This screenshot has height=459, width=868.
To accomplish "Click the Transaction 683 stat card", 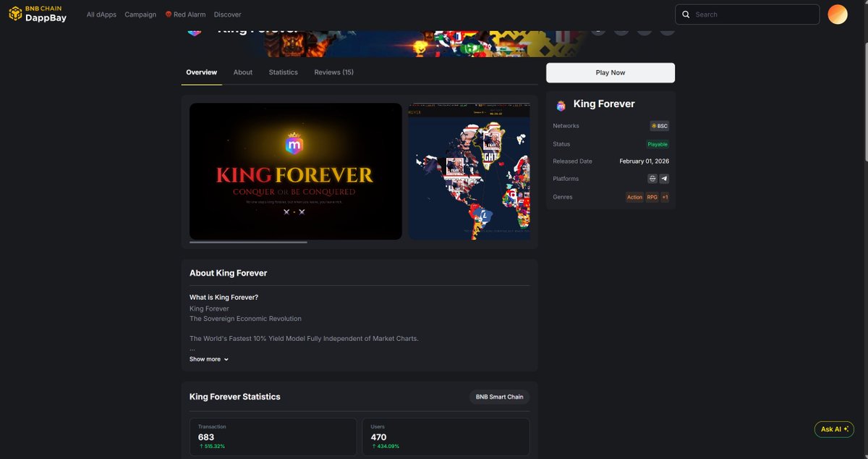I will (273, 437).
